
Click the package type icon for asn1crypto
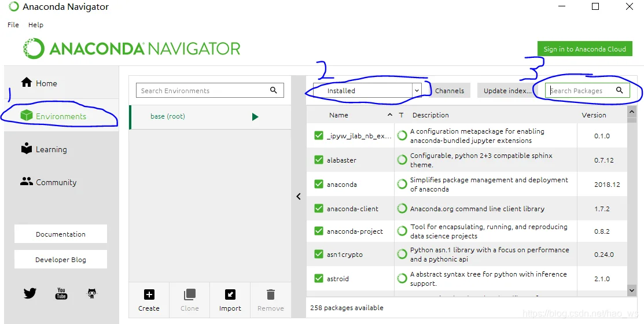(402, 254)
